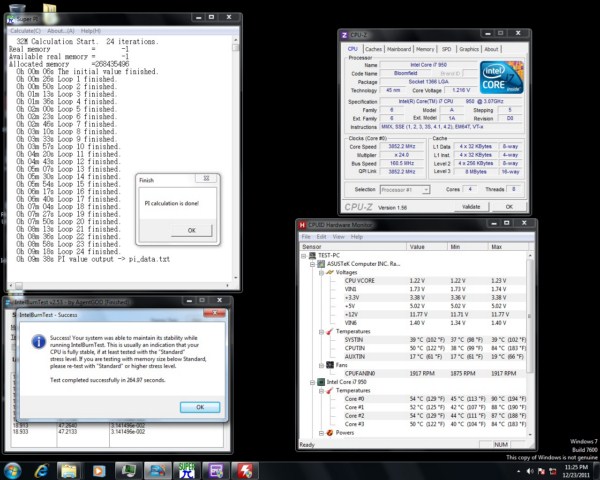The width and height of the screenshot is (600, 480).
Task: Click the HWMonitor vertical scrollbar thumb
Action: point(530,316)
